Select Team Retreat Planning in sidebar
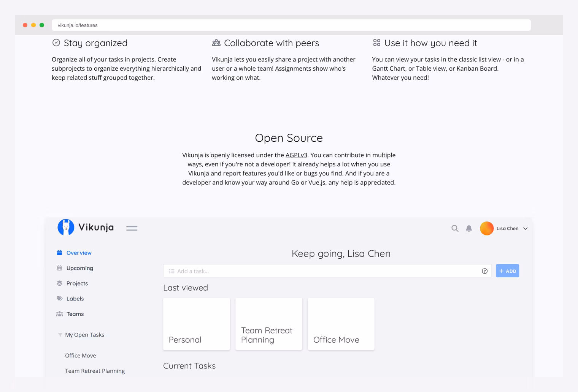 95,371
